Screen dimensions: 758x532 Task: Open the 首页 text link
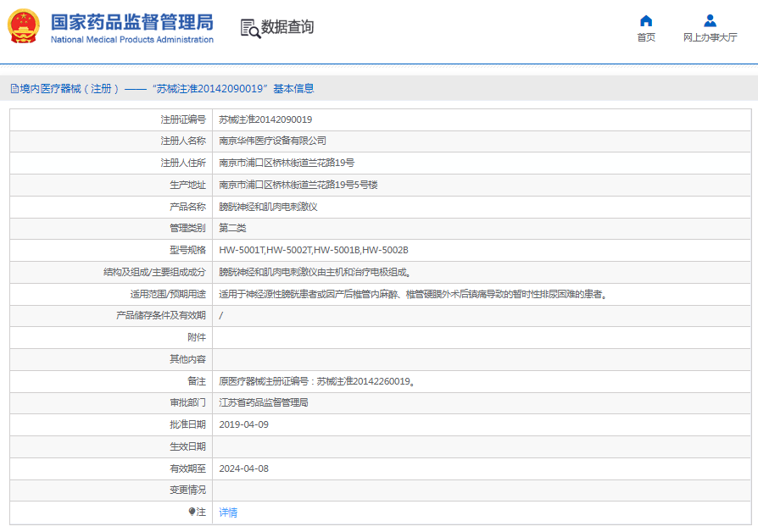(x=646, y=37)
